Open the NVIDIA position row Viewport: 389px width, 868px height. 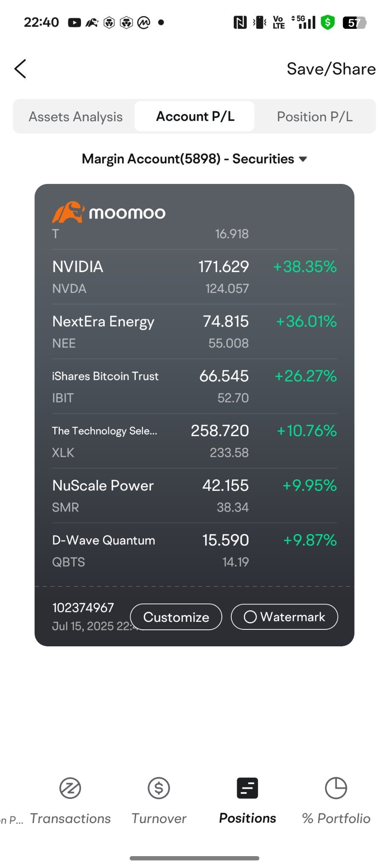(x=194, y=277)
